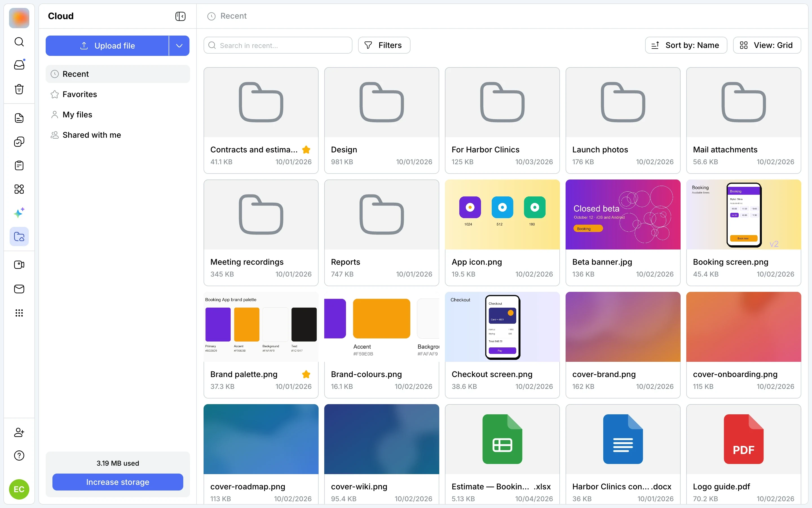812x508 pixels.
Task: Open the help question mark icon
Action: coord(19,456)
